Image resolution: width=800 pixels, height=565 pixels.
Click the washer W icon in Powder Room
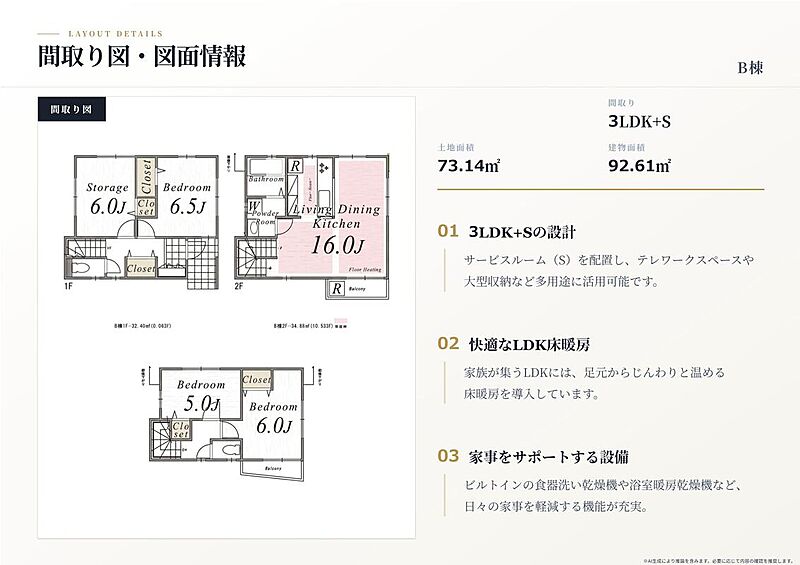pos(253,206)
